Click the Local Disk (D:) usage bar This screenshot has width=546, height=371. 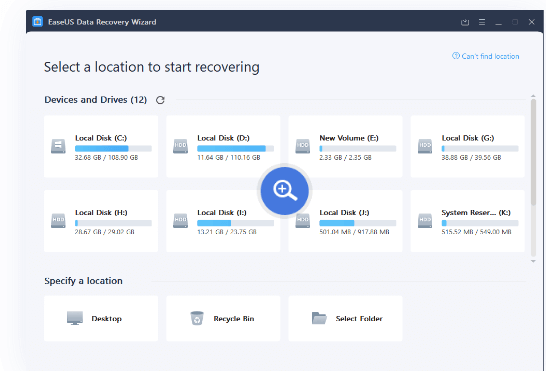point(235,148)
